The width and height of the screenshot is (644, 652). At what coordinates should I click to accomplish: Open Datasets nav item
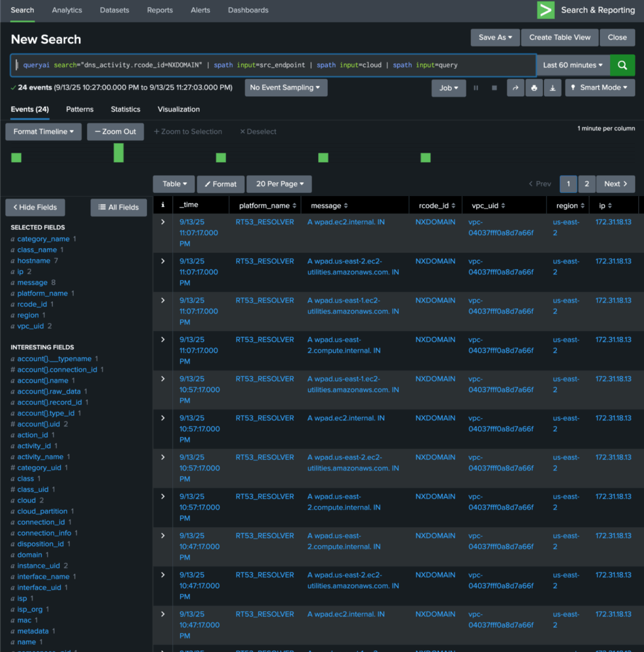(115, 10)
